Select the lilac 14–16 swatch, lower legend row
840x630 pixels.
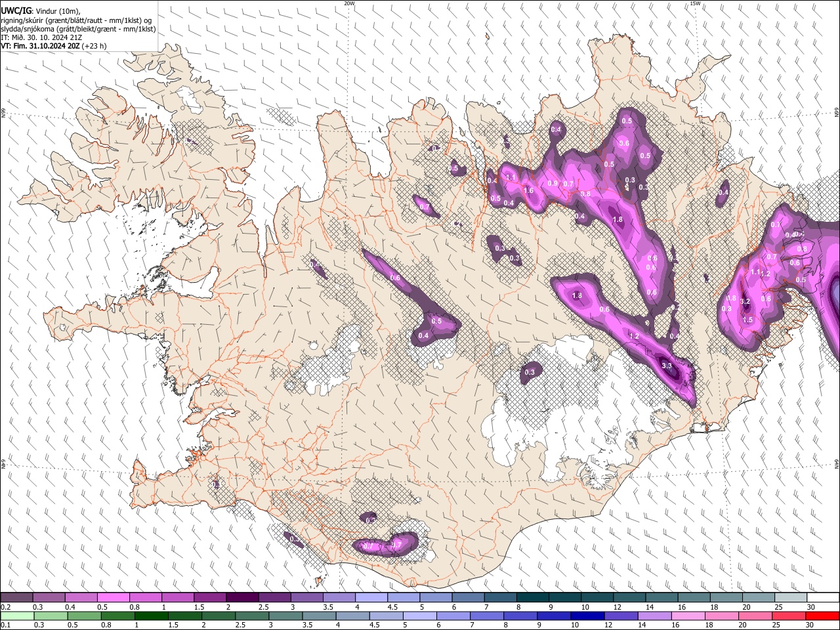(655, 616)
